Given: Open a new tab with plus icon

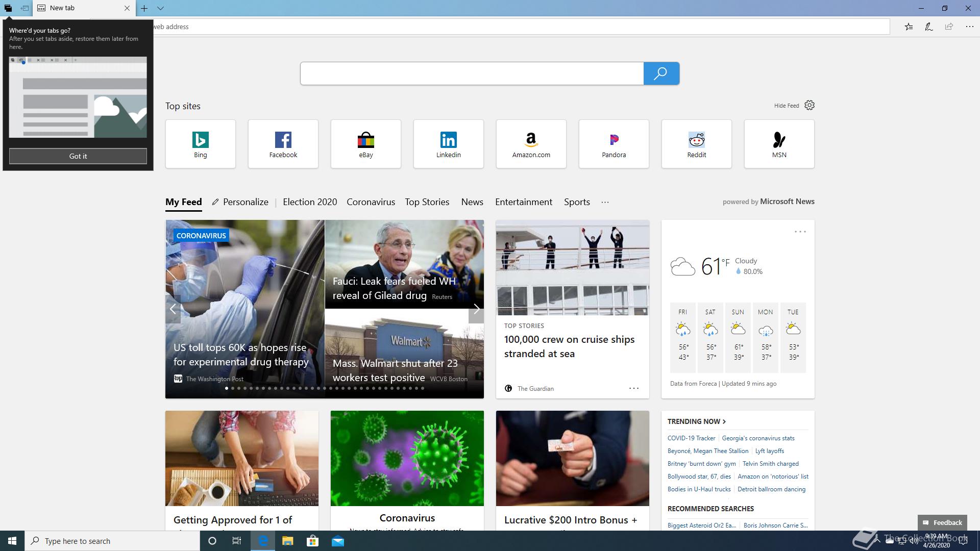Looking at the screenshot, I should pos(144,8).
